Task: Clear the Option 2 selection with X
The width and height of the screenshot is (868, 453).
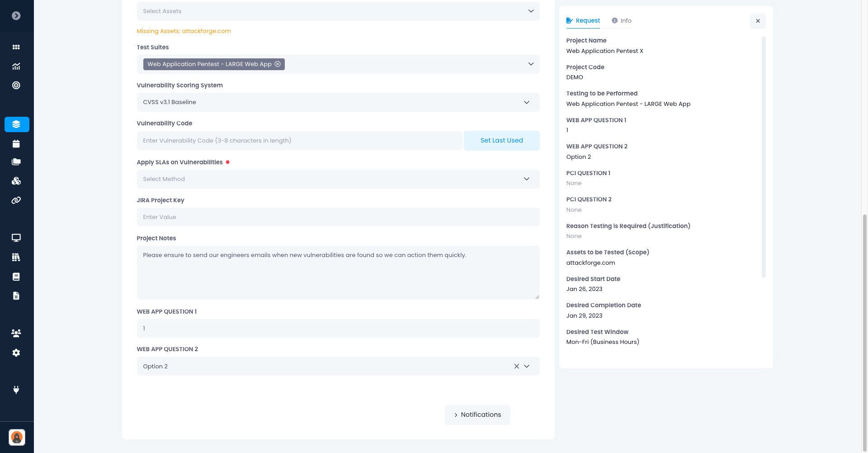Action: click(x=516, y=367)
